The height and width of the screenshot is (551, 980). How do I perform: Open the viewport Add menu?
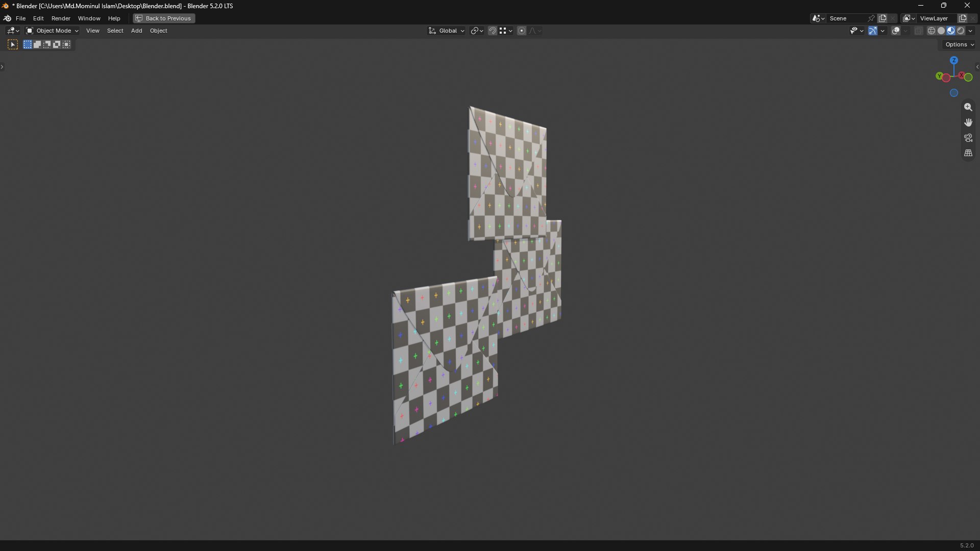pos(136,31)
